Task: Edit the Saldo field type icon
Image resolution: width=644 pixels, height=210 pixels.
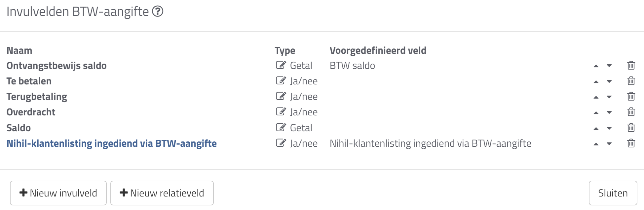Action: (x=281, y=127)
